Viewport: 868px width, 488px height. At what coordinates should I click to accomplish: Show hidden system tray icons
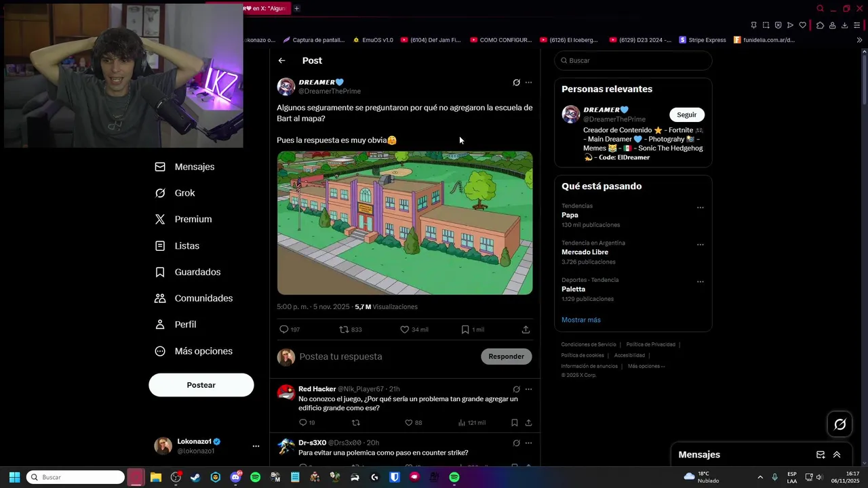(759, 477)
